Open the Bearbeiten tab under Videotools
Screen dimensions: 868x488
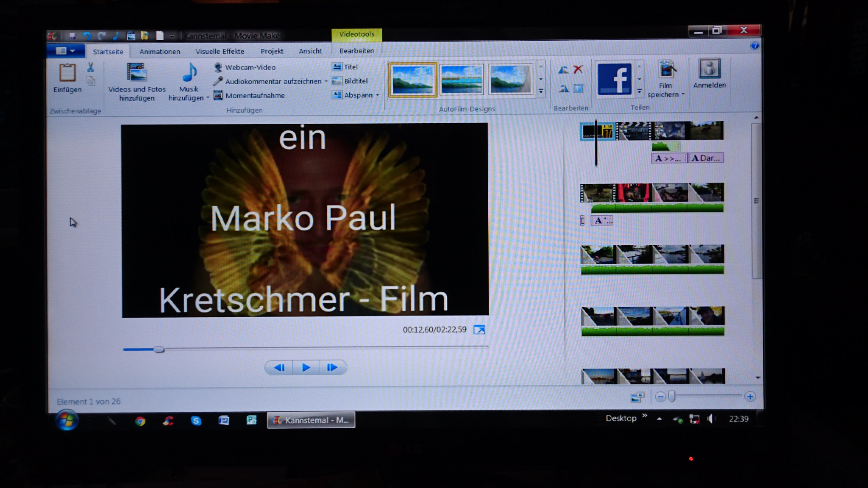click(x=356, y=51)
